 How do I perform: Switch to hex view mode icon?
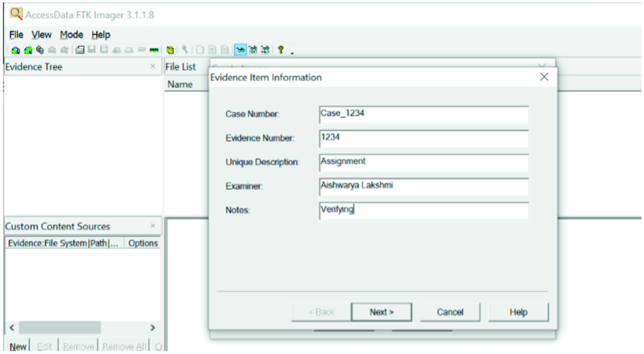(266, 50)
